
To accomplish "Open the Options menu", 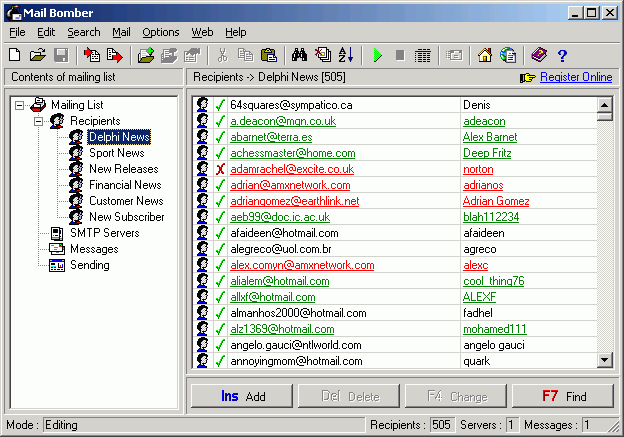I will coord(160,32).
